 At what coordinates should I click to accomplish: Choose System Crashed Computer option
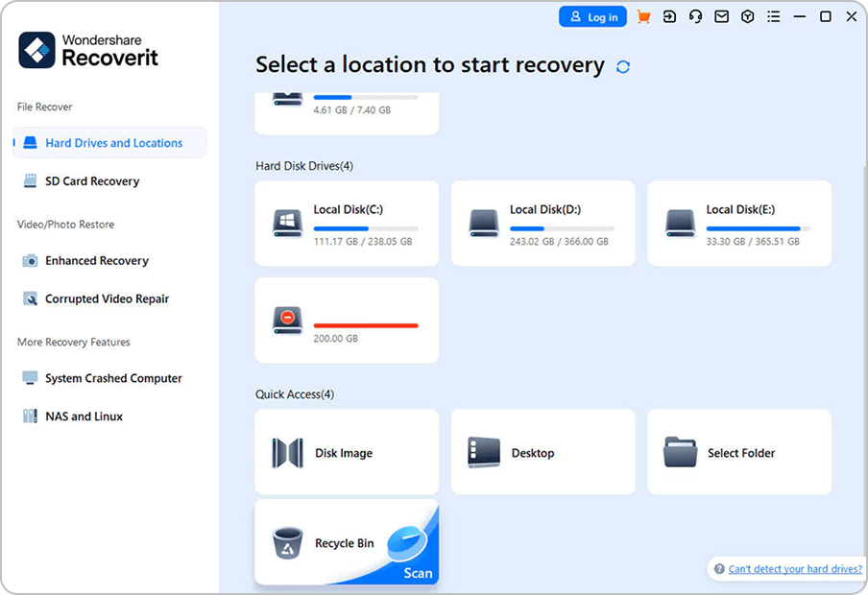(113, 378)
